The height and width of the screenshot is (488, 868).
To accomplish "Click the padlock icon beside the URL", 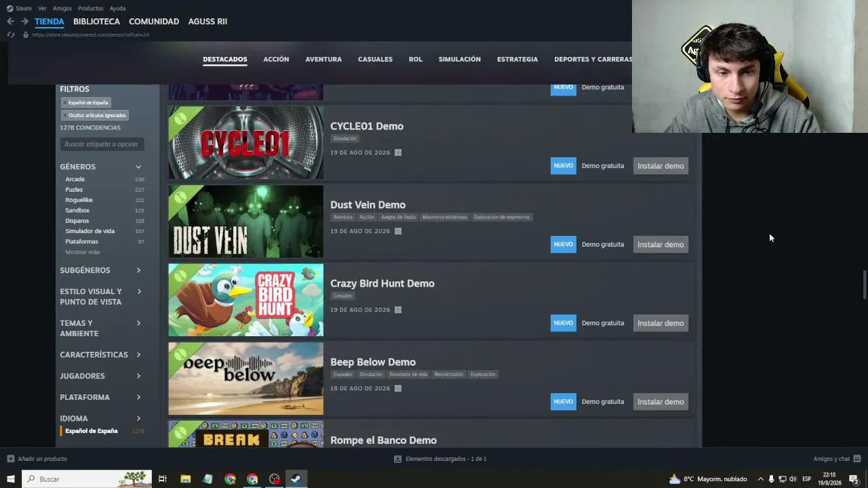I will point(26,35).
